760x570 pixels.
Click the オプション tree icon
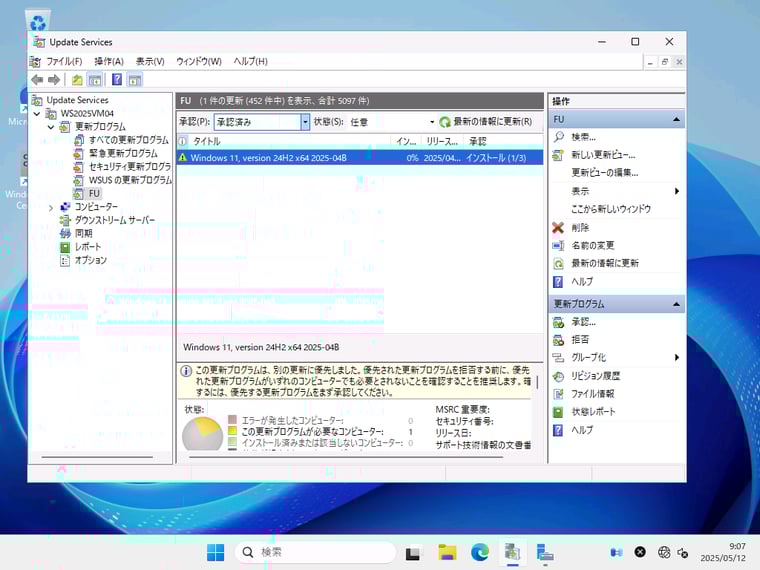click(65, 261)
